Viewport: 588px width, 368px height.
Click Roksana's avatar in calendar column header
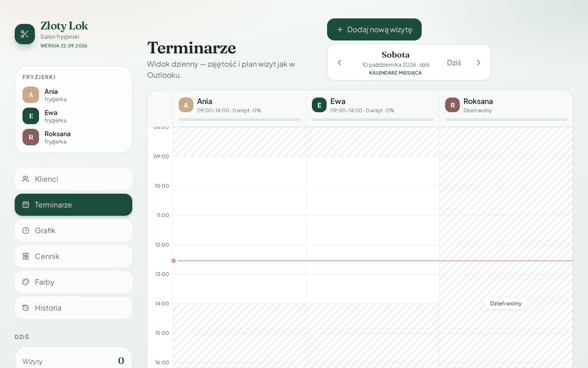452,105
